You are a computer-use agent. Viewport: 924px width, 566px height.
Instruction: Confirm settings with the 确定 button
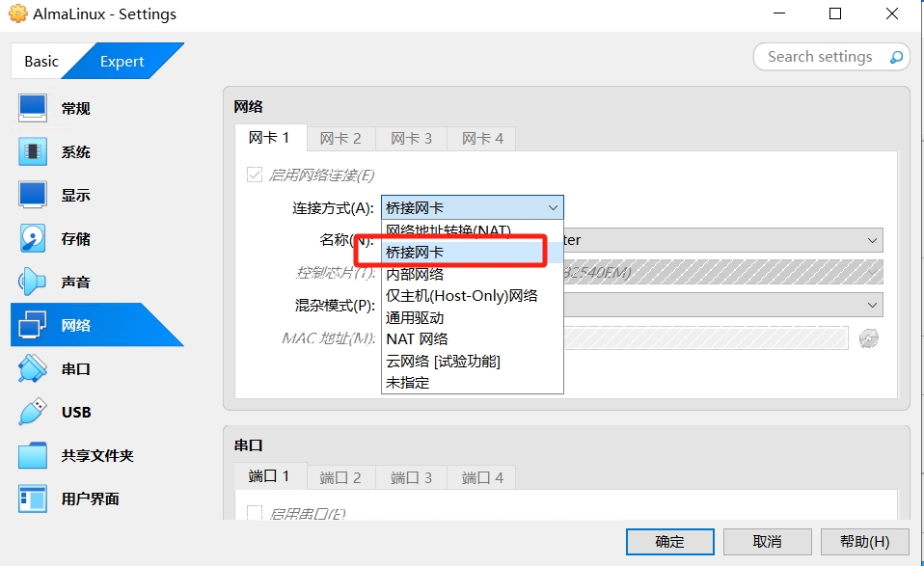pyautogui.click(x=670, y=541)
